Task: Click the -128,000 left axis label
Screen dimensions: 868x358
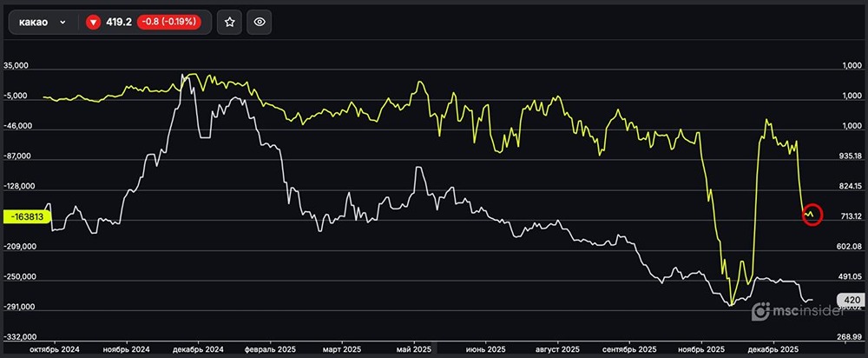Action: pyautogui.click(x=19, y=187)
